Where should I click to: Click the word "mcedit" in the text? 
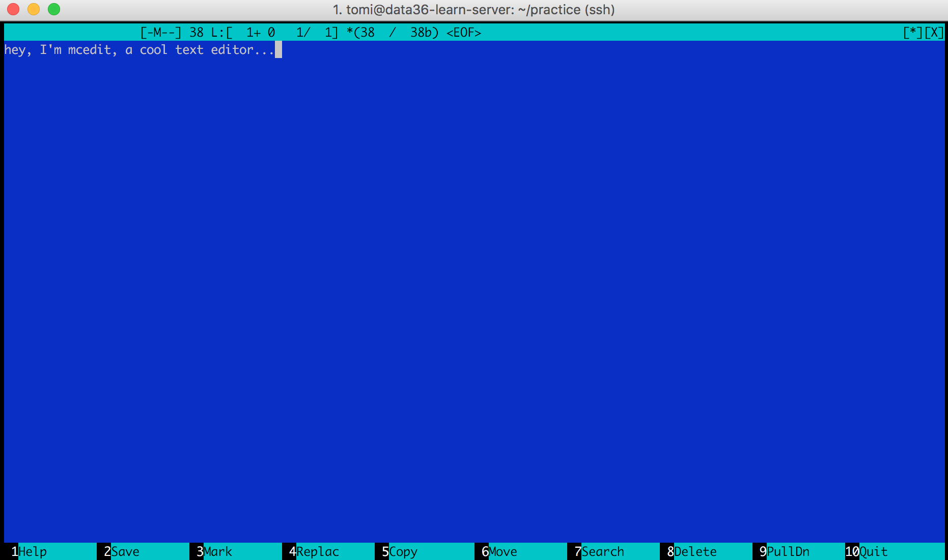coord(89,50)
